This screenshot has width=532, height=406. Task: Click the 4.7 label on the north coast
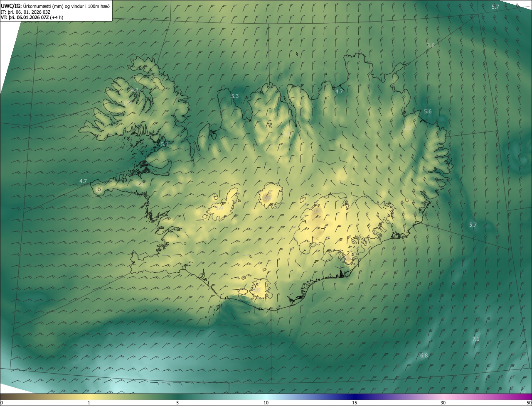tap(339, 92)
